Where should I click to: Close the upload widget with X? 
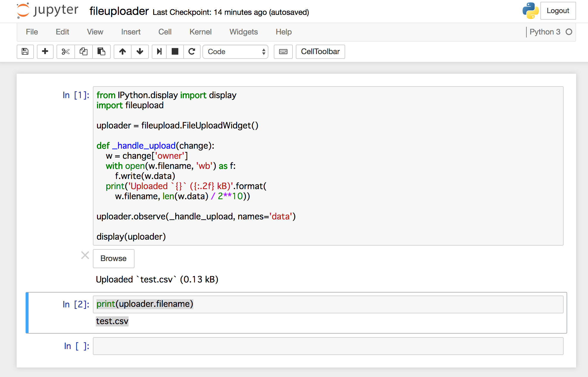85,255
